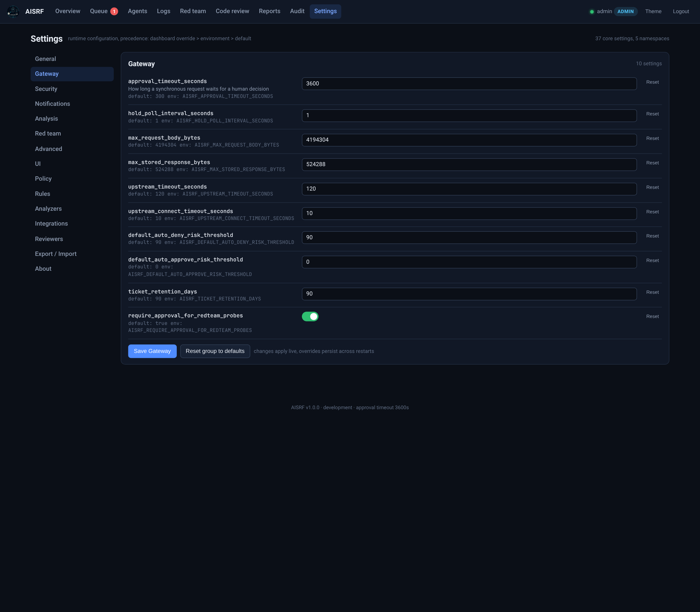Click the ADMIN role badge
The image size is (700, 612).
626,11
